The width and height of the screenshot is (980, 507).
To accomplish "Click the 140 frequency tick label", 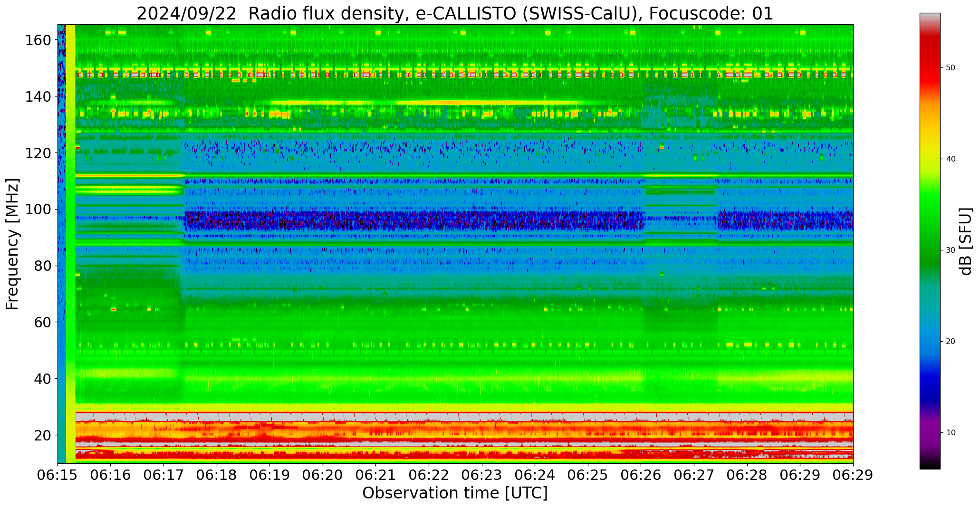I will pyautogui.click(x=38, y=97).
